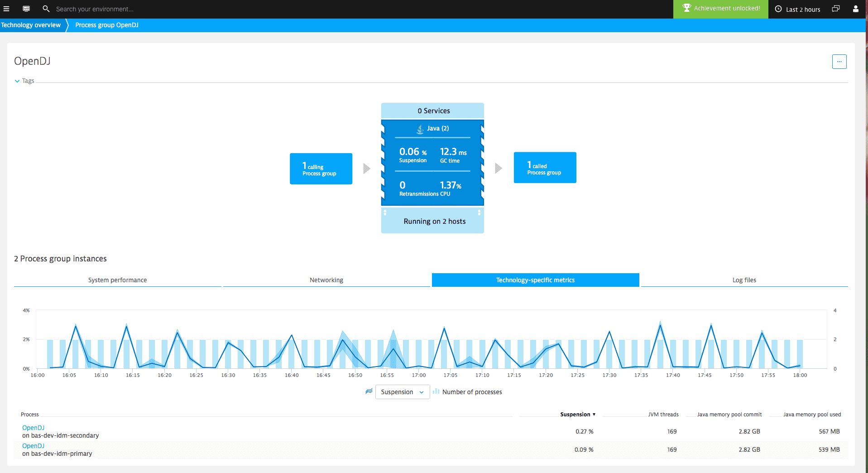Click the 1.37% CPU metric
Screen dimensions: 868x473
click(451, 188)
